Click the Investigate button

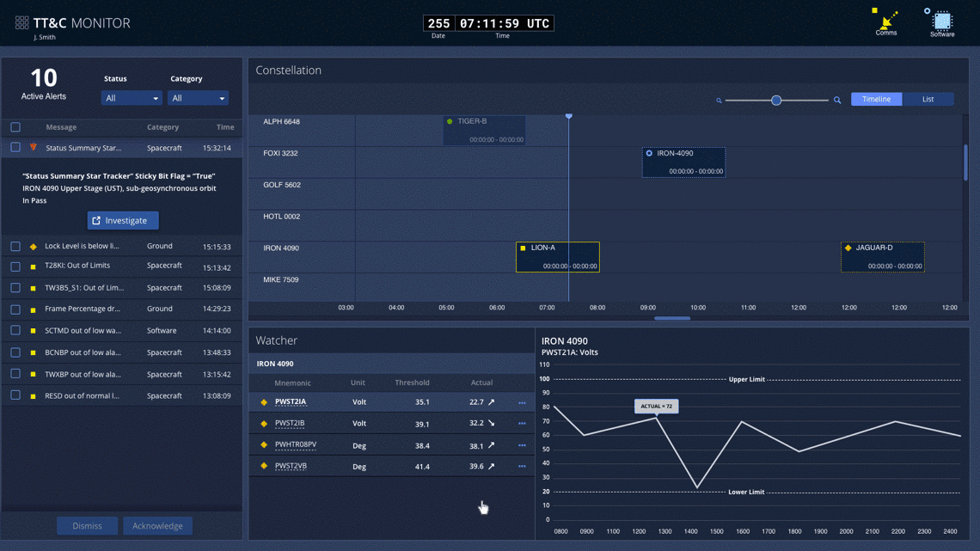point(123,221)
